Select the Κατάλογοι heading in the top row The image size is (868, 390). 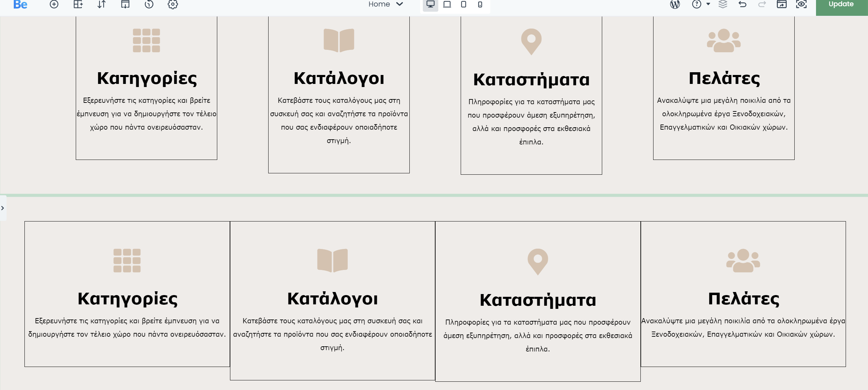(x=339, y=78)
